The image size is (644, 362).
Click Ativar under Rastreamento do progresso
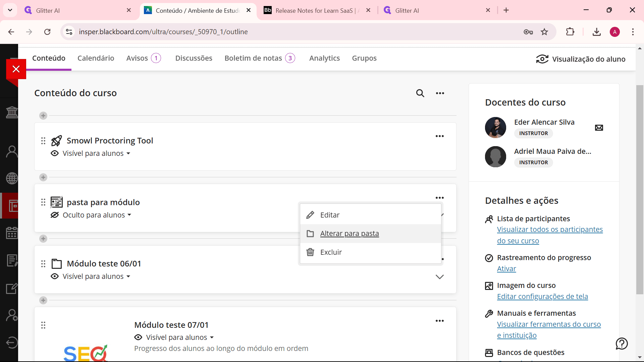[x=506, y=269]
